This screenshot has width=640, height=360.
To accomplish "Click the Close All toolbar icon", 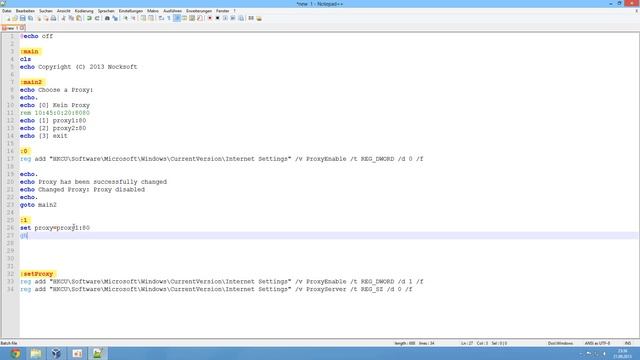I will pos(46,18).
